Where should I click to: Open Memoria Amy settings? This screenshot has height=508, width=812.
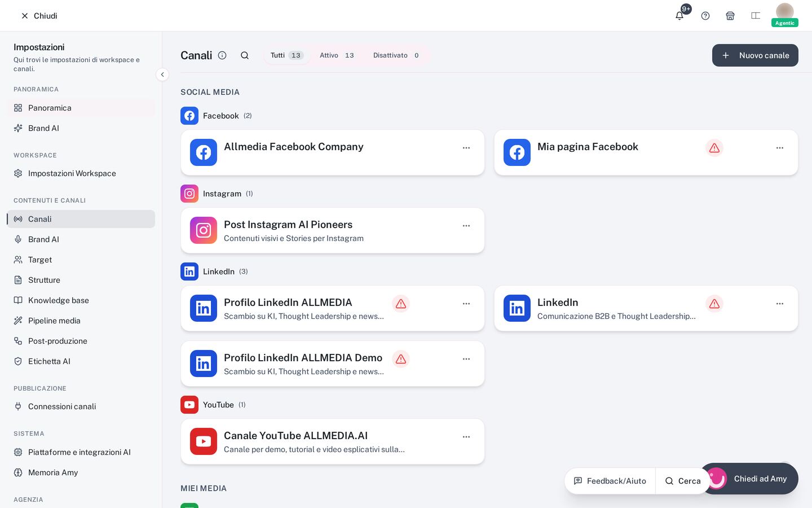81,472
